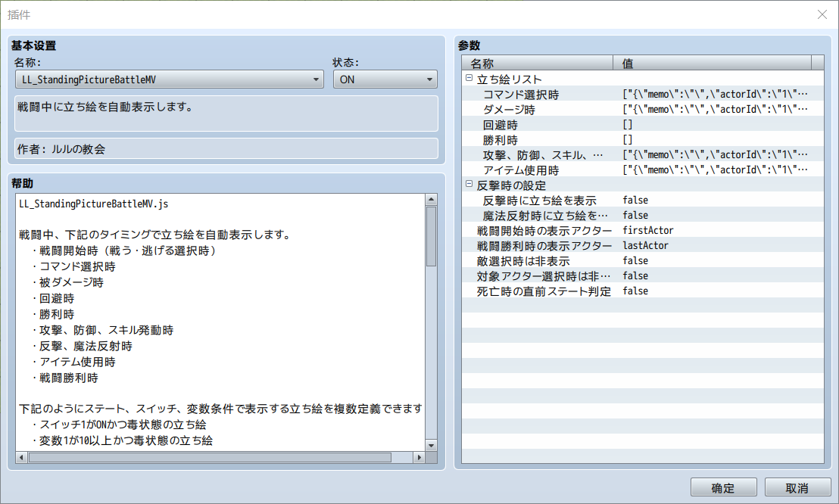Select the 死亡時の直前ステート判定 parameter
Image resolution: width=839 pixels, height=504 pixels.
[643, 291]
